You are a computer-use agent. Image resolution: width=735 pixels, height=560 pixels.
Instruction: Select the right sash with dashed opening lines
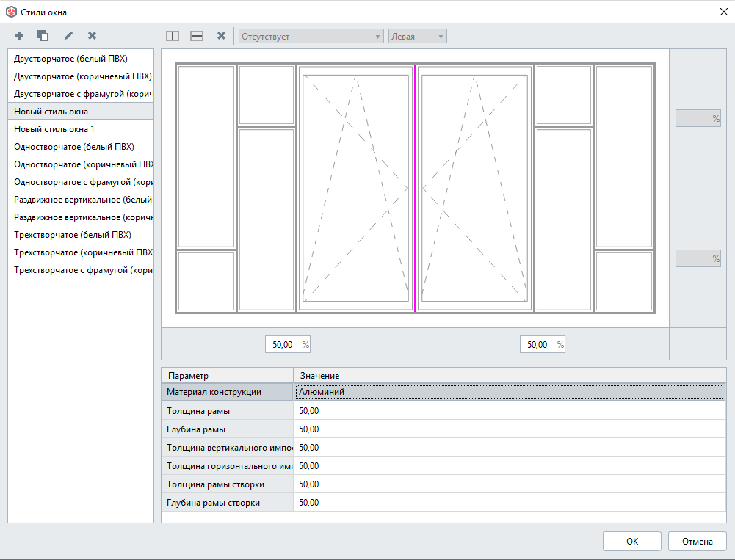click(x=474, y=189)
